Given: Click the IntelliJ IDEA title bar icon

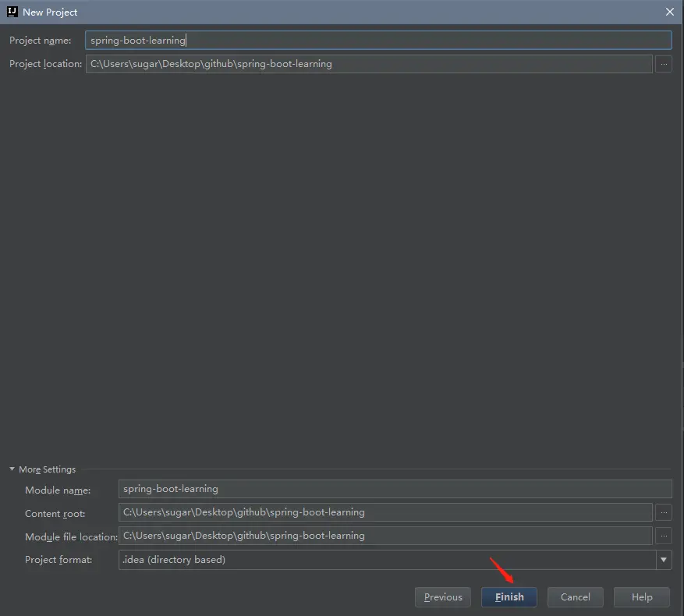Looking at the screenshot, I should 12,12.
